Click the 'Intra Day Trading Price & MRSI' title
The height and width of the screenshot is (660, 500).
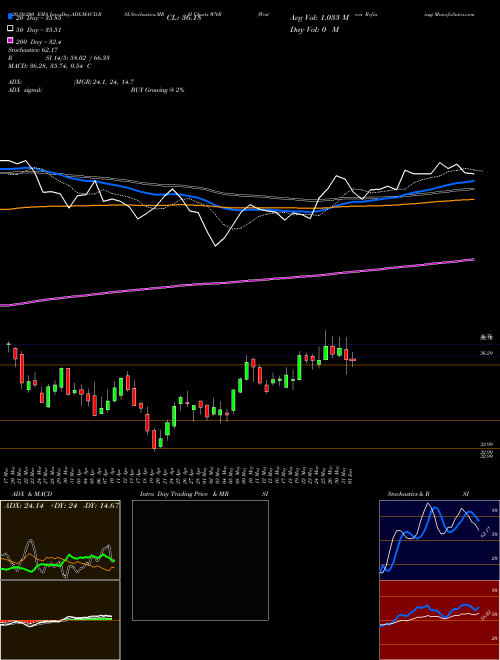204,494
